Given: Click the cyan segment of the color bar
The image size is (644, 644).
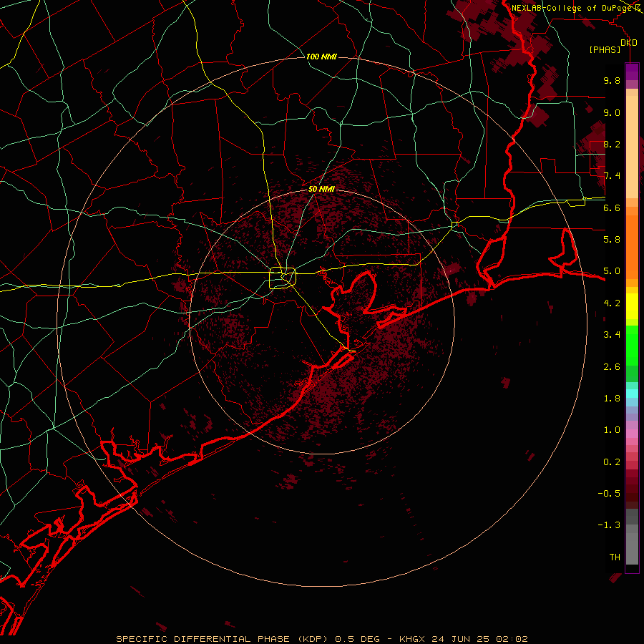Looking at the screenshot, I should 632,394.
